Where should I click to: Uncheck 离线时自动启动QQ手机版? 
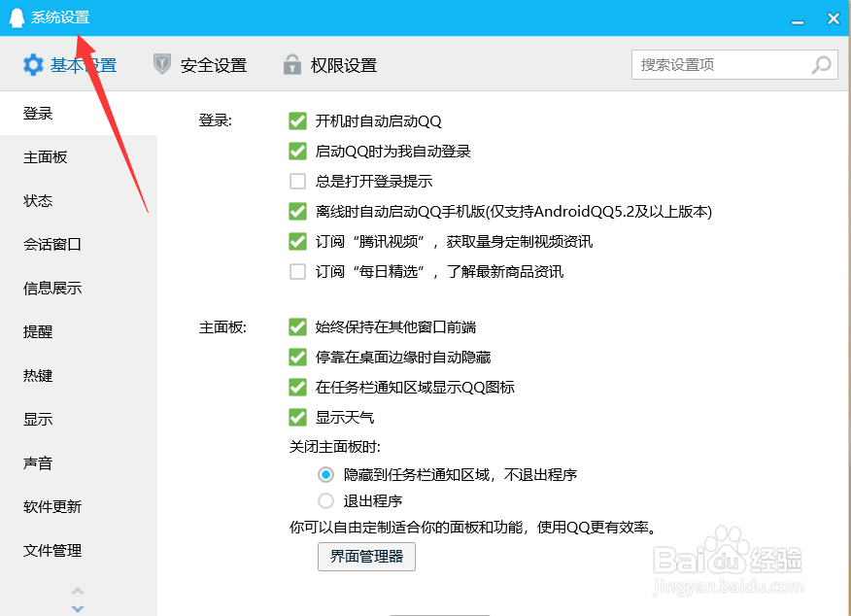(297, 211)
